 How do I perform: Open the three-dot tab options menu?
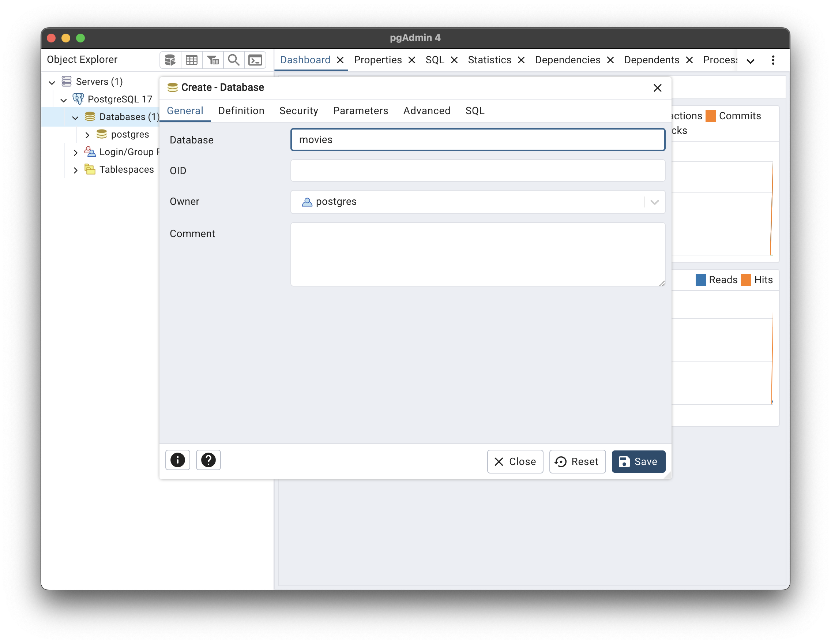[773, 60]
